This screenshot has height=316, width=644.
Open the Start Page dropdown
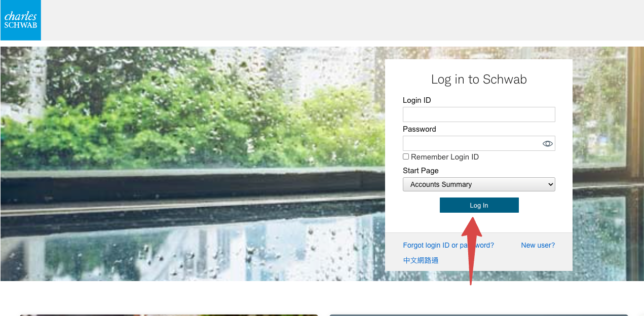tap(479, 184)
